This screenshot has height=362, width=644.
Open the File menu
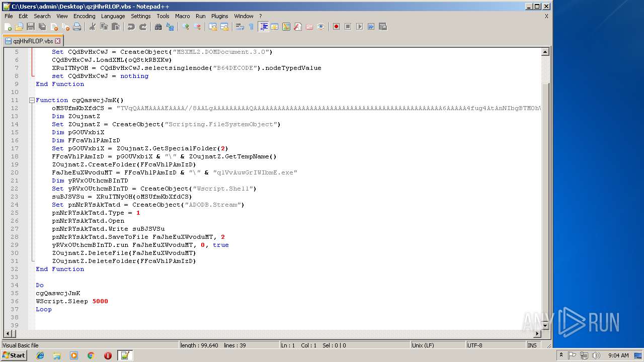[9, 16]
